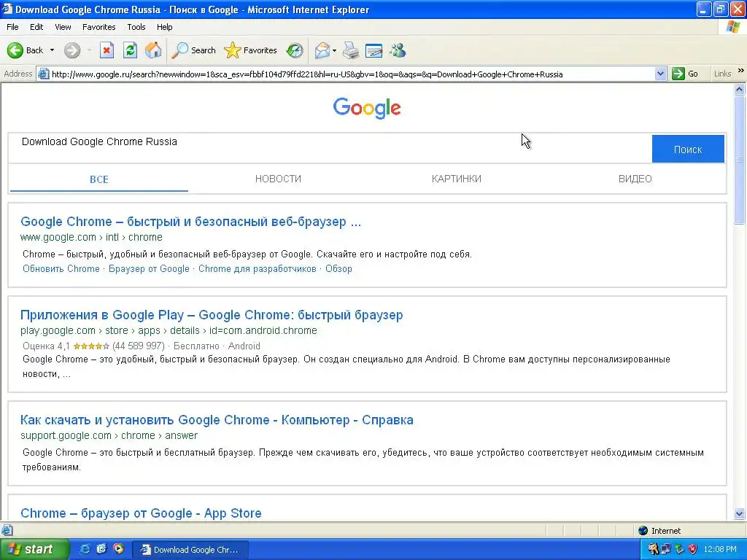Open the Браузер от Google sitelink
The image size is (747, 560).
(149, 268)
